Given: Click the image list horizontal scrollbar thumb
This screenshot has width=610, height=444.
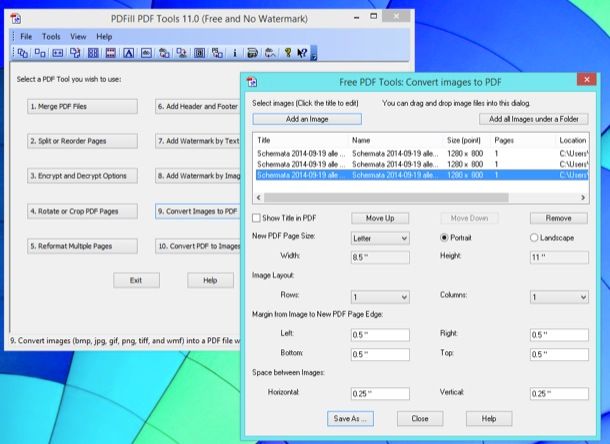Looking at the screenshot, I should pyautogui.click(x=386, y=198).
